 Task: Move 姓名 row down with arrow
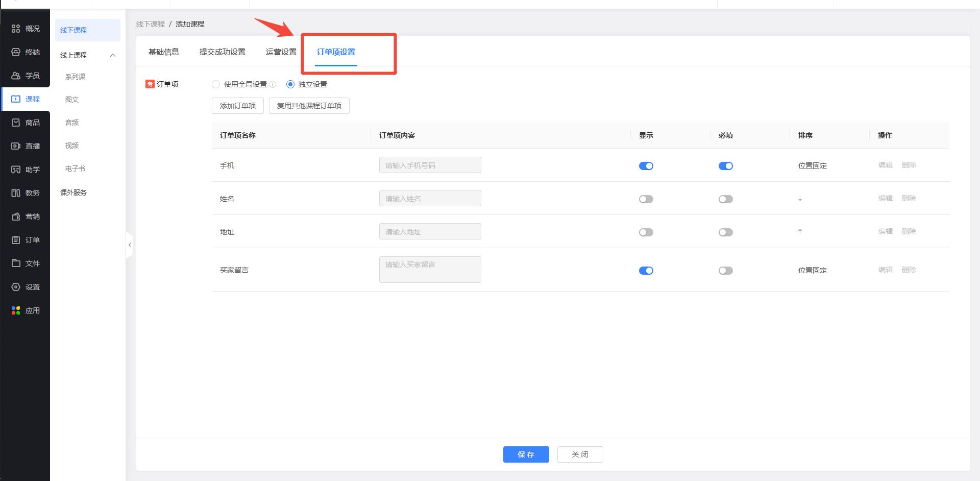[800, 199]
